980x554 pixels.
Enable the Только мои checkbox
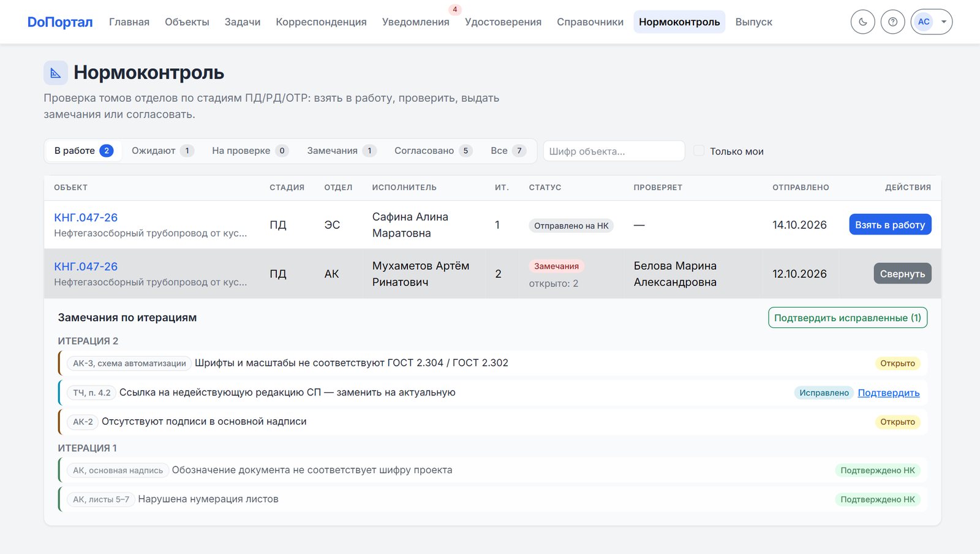tap(699, 151)
